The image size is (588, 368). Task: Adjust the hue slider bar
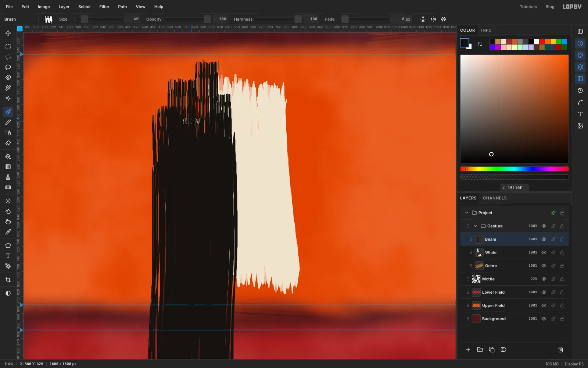pyautogui.click(x=514, y=169)
